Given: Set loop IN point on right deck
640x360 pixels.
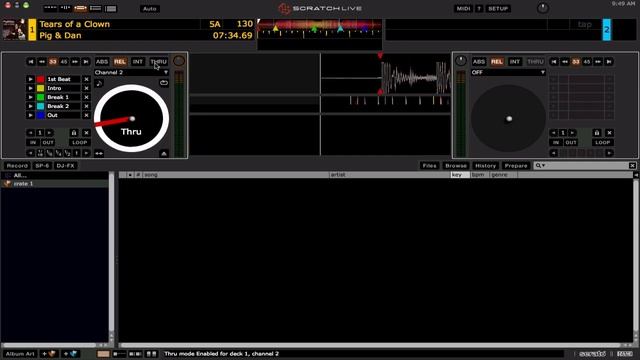Looking at the screenshot, I should (x=556, y=142).
